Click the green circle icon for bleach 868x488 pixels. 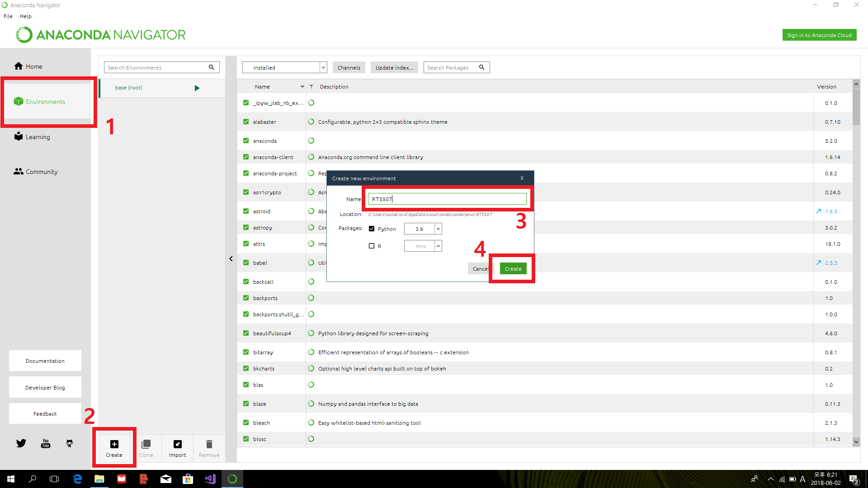tap(311, 422)
